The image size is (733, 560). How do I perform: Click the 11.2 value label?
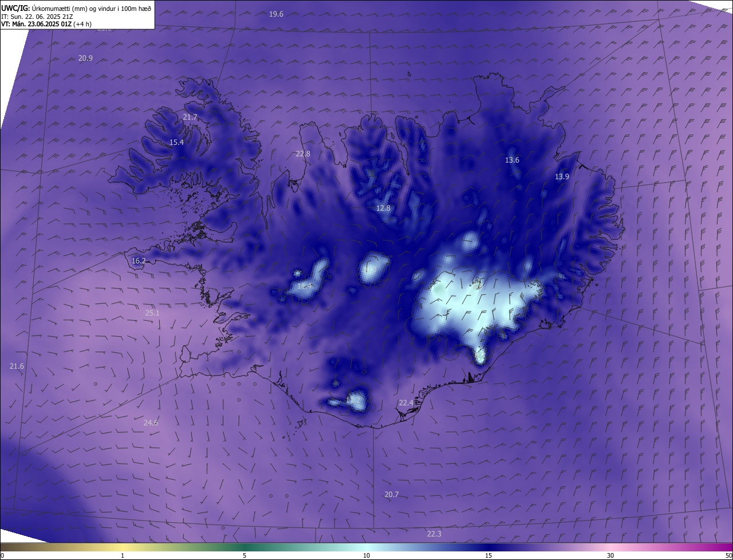click(x=353, y=399)
